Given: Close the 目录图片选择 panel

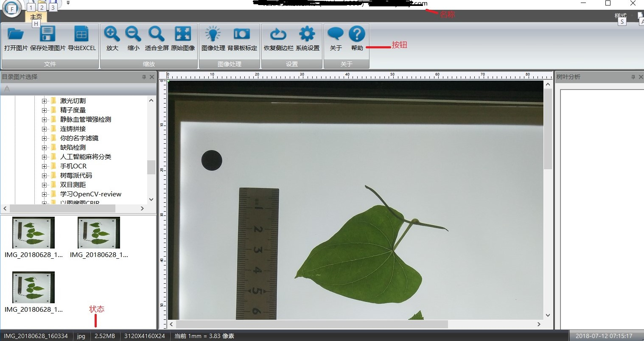Looking at the screenshot, I should [152, 77].
